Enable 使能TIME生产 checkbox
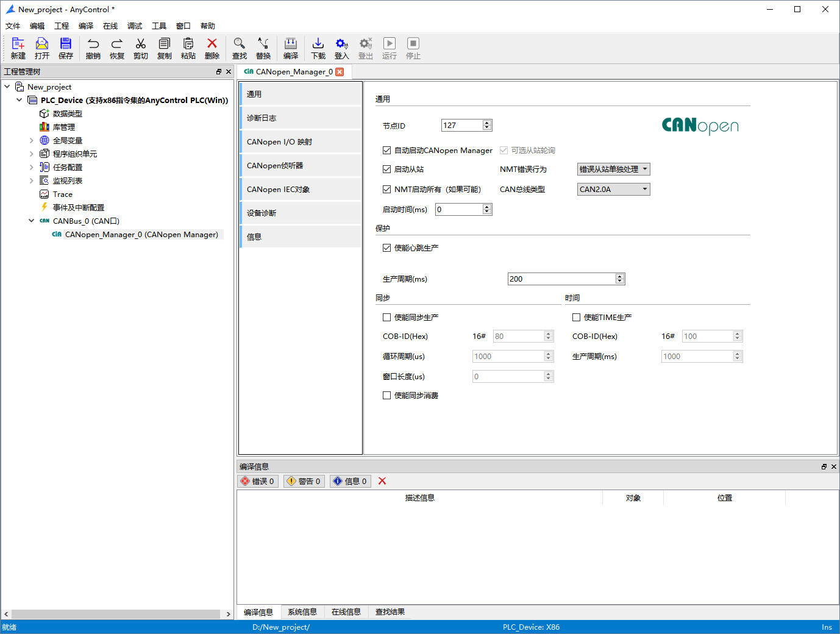840x634 pixels. point(576,317)
